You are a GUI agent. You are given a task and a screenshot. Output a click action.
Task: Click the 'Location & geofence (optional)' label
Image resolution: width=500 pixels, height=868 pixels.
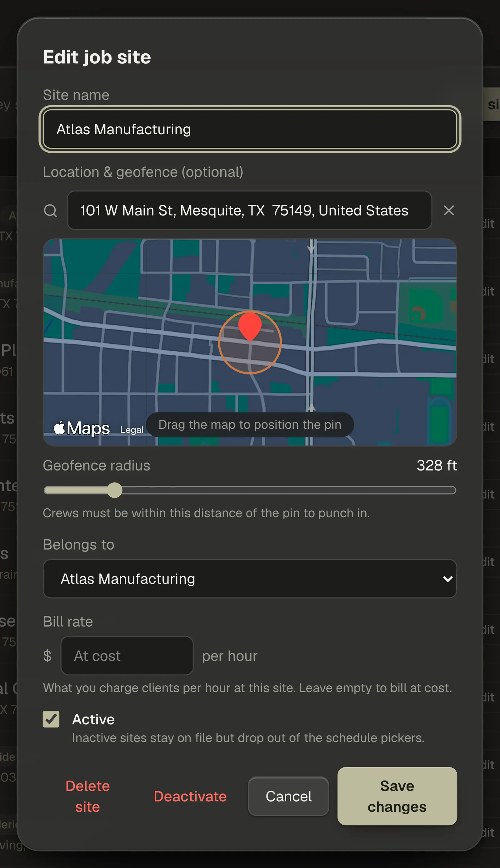pyautogui.click(x=143, y=172)
